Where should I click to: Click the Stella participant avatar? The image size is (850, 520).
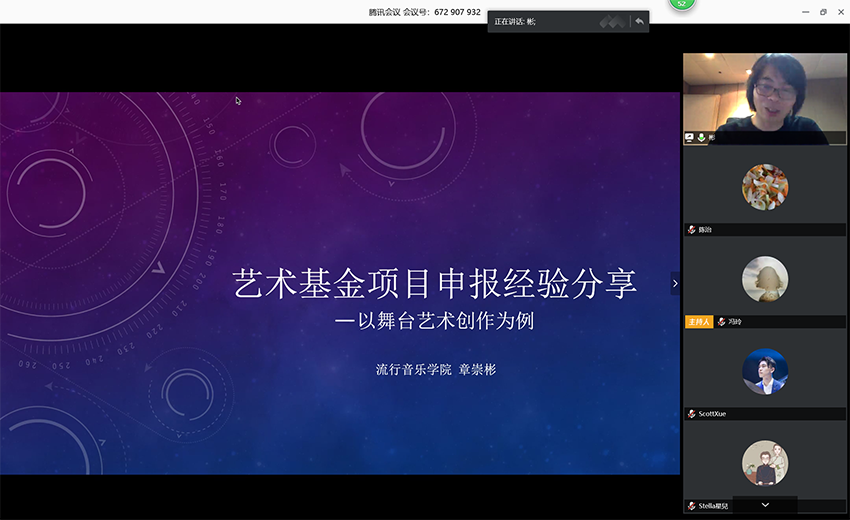(765, 463)
